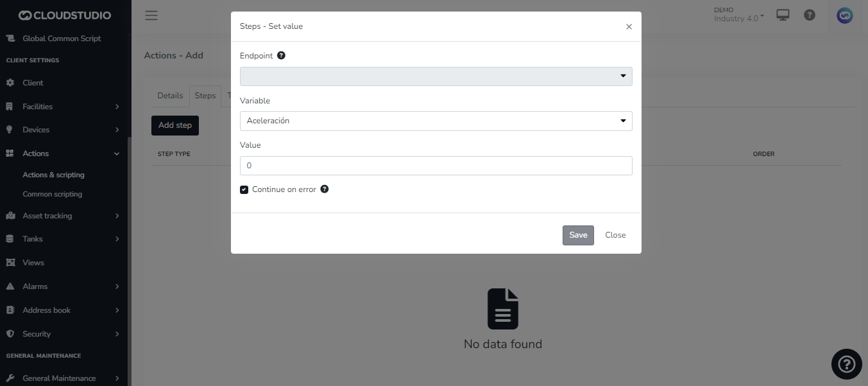This screenshot has height=386, width=868.
Task: Select the Views sidebar icon
Action: tap(10, 262)
